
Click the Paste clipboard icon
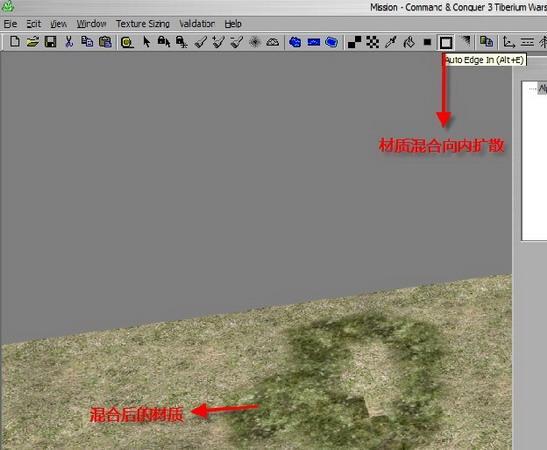pyautogui.click(x=105, y=42)
